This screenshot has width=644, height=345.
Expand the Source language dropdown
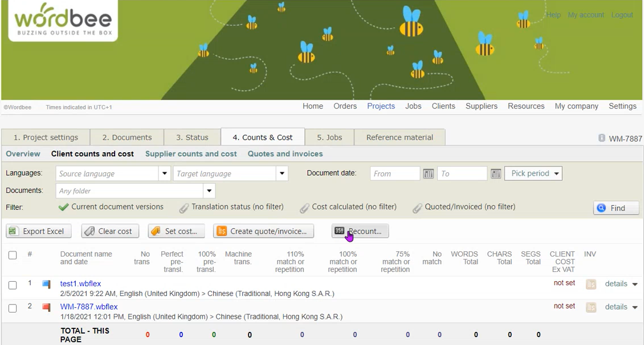click(165, 173)
